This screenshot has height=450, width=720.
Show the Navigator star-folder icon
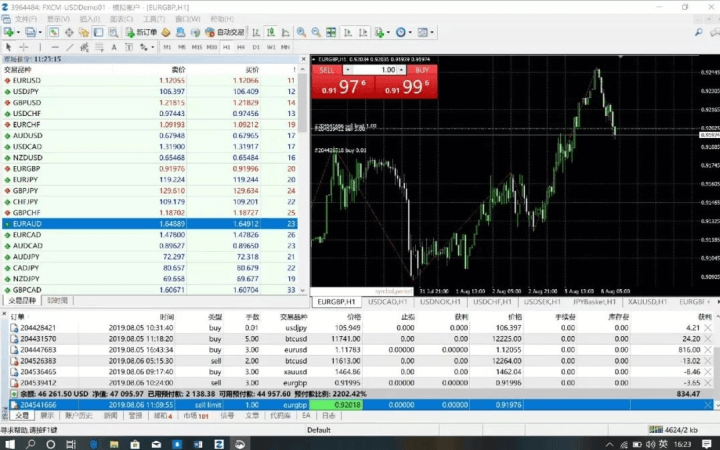(x=84, y=32)
